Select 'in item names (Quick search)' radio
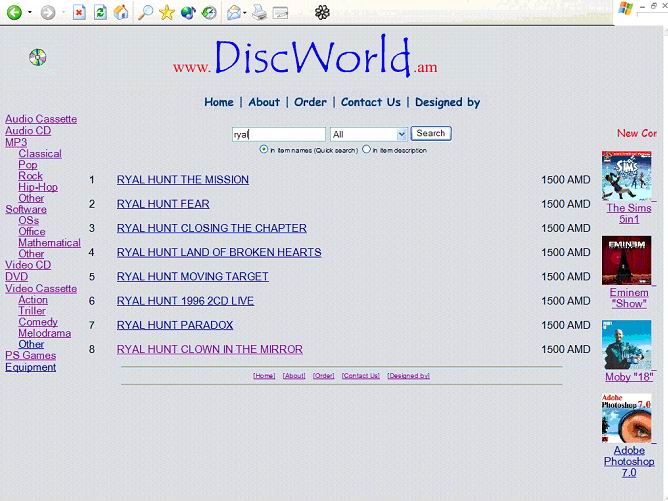668x501 pixels. coord(264,149)
